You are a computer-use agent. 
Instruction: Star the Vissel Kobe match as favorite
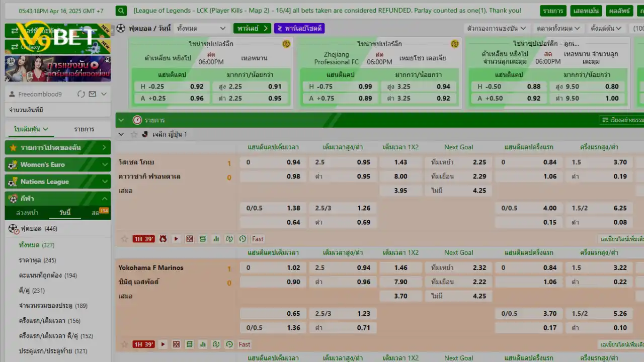pyautogui.click(x=124, y=239)
